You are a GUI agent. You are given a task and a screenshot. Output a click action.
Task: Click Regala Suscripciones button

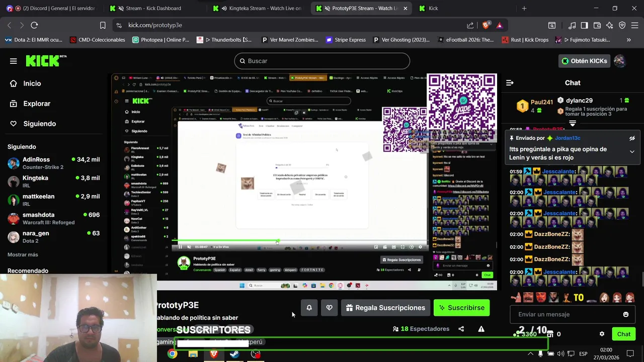[x=385, y=308]
